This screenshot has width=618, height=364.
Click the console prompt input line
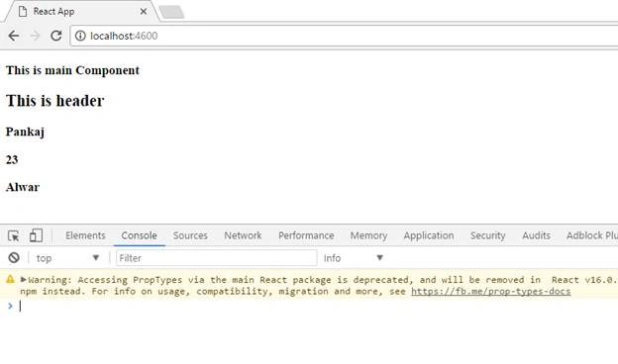pos(315,306)
